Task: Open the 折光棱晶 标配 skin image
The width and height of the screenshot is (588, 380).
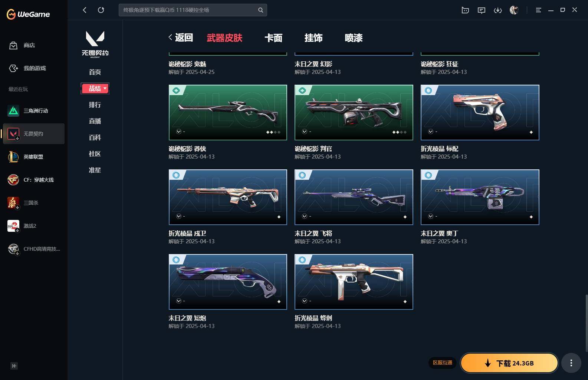Action: point(480,113)
